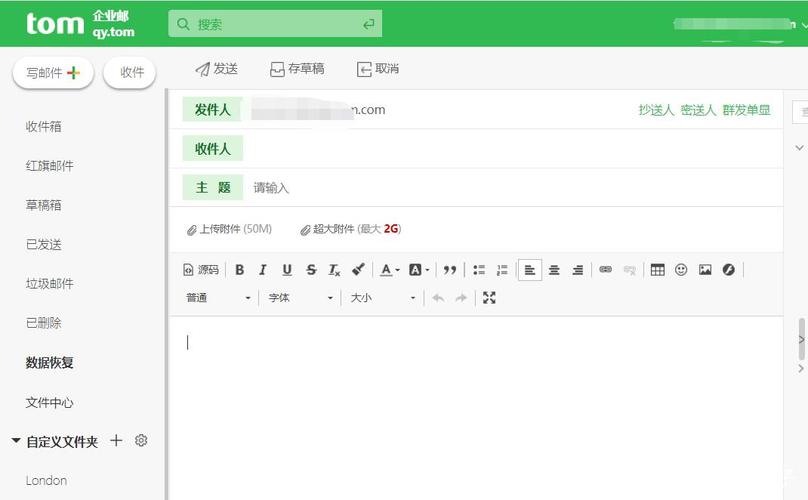Click the 发送 send button

[x=216, y=69]
